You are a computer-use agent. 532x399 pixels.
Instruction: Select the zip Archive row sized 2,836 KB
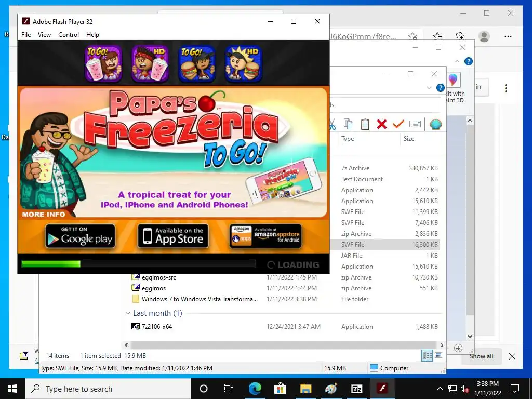384,234
